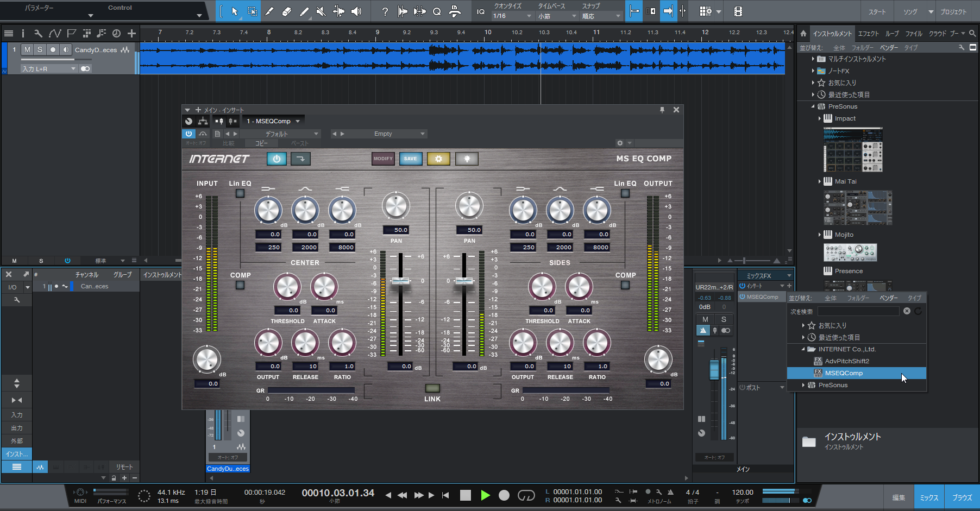Pin the MSEQComp plugin window
980x511 pixels.
pyautogui.click(x=662, y=110)
